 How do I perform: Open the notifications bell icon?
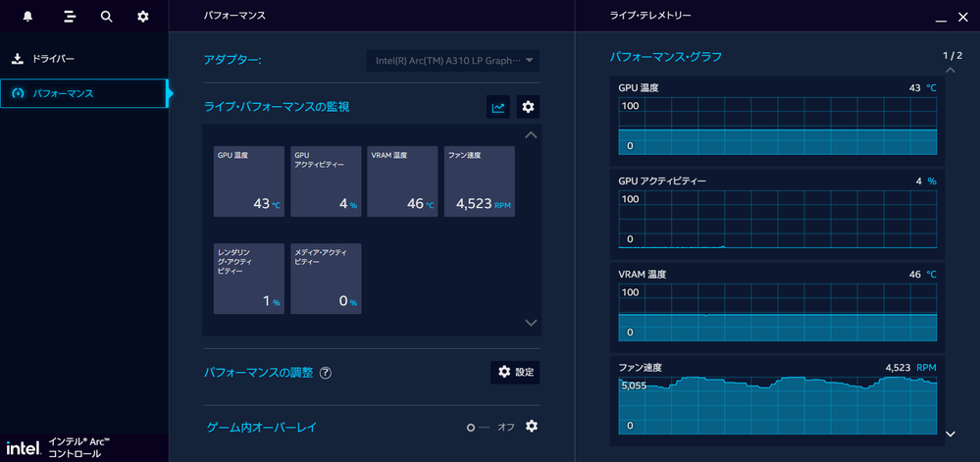[x=27, y=17]
